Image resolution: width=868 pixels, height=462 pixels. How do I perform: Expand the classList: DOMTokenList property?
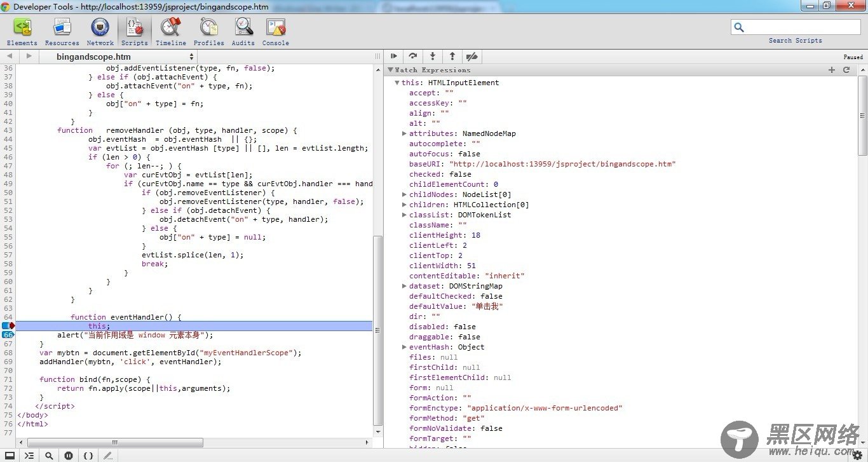404,215
